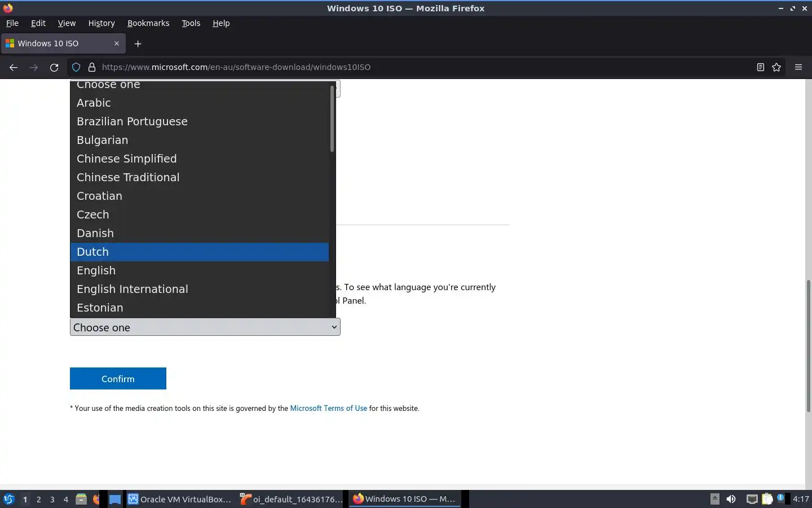The width and height of the screenshot is (812, 508).
Task: Switch to Oracle VM VirtualBox window
Action: click(179, 499)
